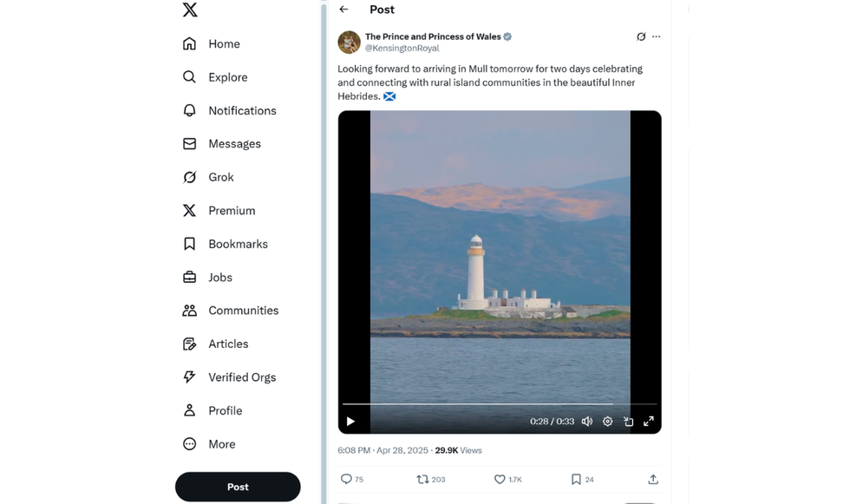The image size is (850, 504).
Task: Open the @KensingtonRoyal profile link
Action: pyautogui.click(x=402, y=49)
